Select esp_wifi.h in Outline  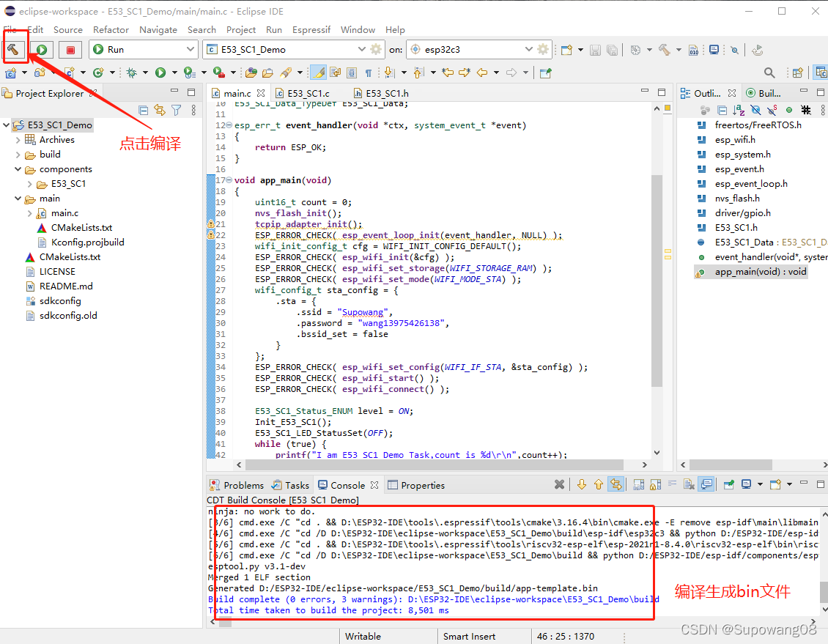pos(735,140)
